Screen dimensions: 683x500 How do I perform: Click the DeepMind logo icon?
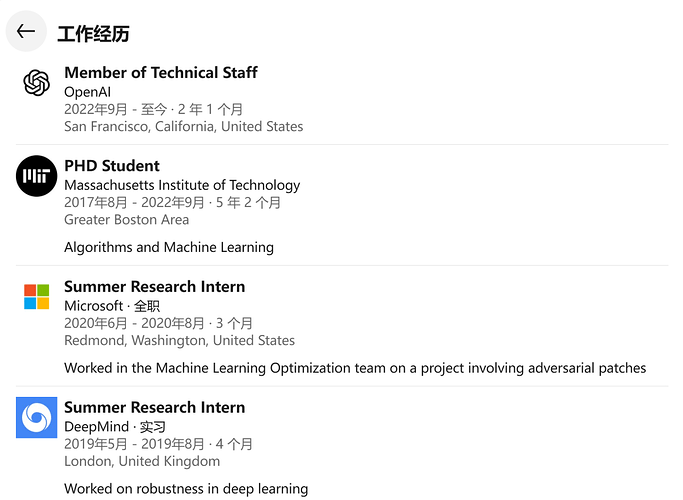37,418
